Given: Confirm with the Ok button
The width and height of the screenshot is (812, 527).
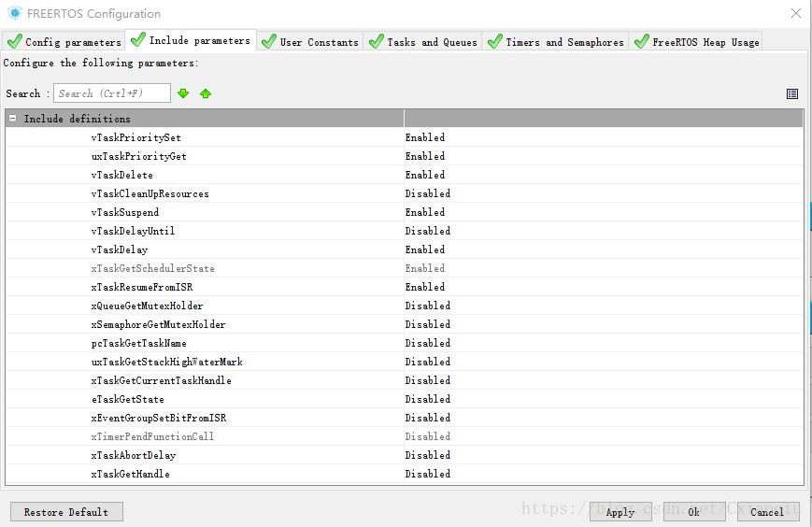Looking at the screenshot, I should (x=694, y=511).
